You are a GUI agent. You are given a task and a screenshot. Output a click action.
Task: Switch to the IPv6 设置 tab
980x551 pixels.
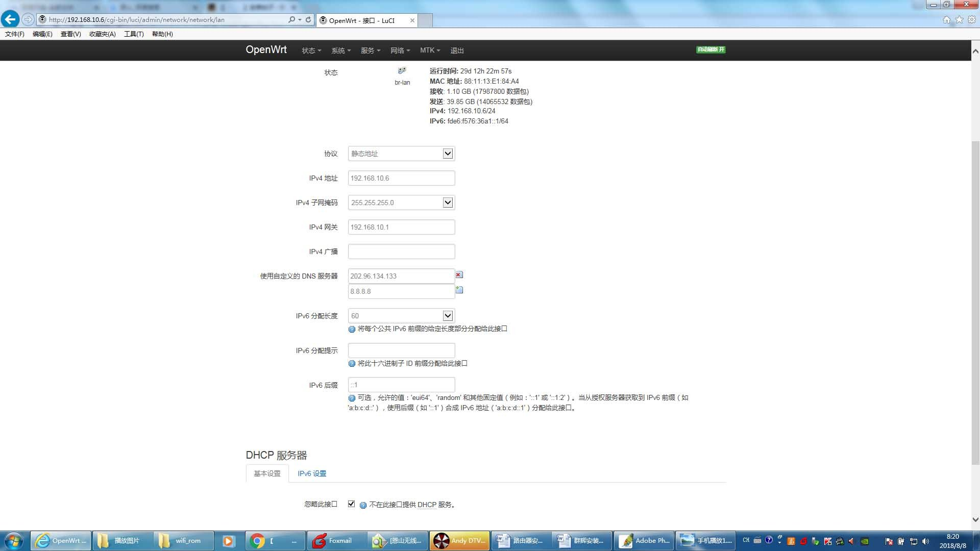coord(311,473)
